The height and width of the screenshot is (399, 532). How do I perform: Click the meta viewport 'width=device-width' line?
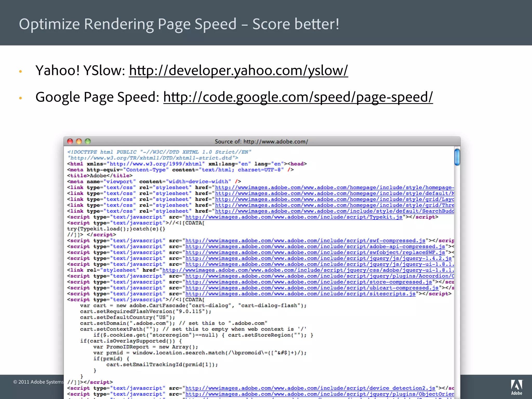tap(154, 182)
